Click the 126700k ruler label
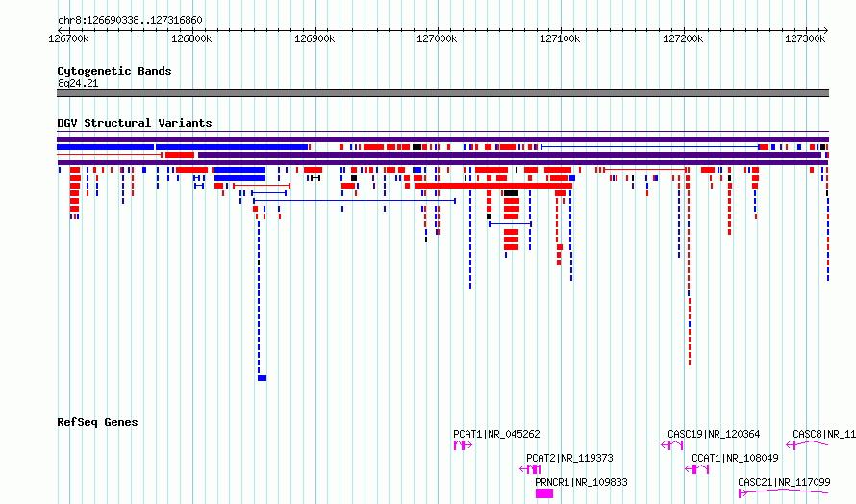 69,38
